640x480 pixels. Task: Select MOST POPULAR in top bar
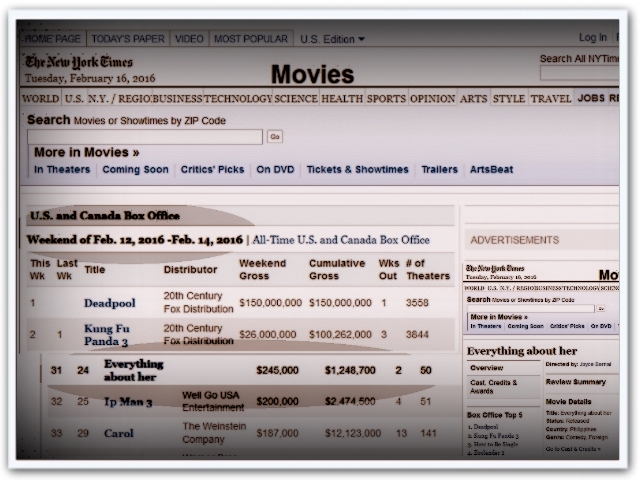pyautogui.click(x=250, y=39)
